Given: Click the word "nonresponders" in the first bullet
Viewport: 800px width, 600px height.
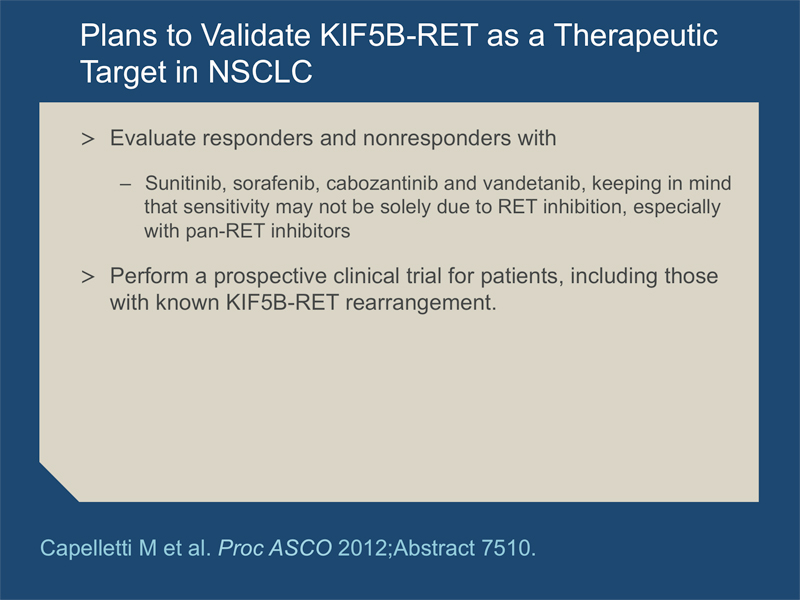Looking at the screenshot, I should click(x=437, y=138).
